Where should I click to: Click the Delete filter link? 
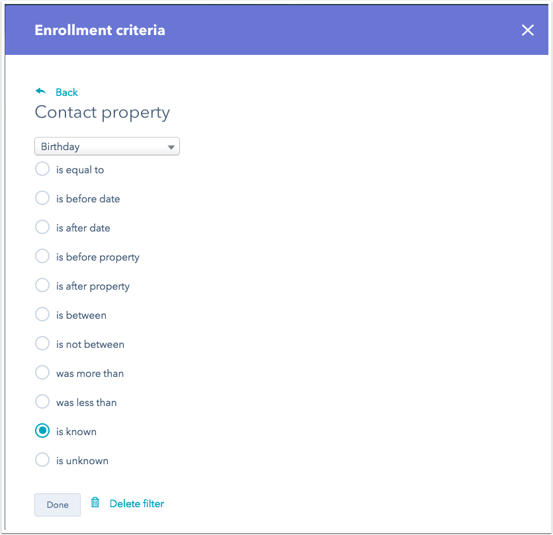[x=137, y=504]
